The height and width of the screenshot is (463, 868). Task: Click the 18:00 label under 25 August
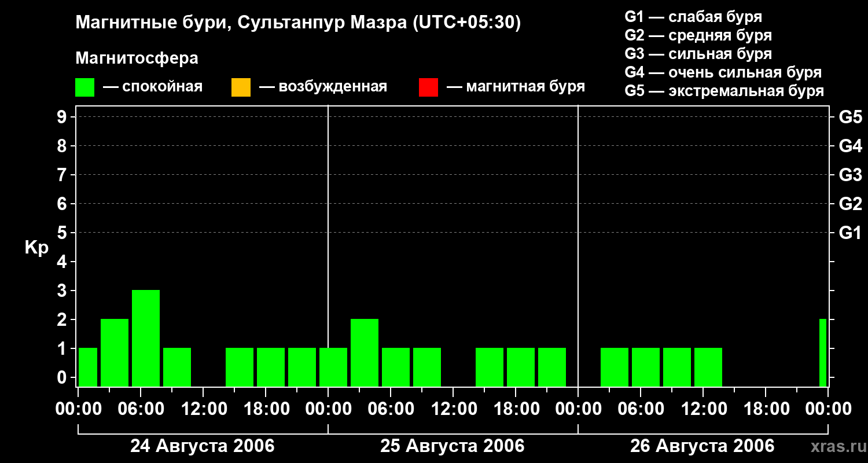(x=516, y=409)
